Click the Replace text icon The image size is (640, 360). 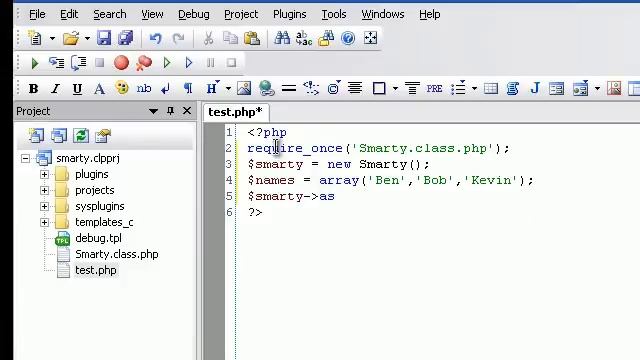pos(304,38)
